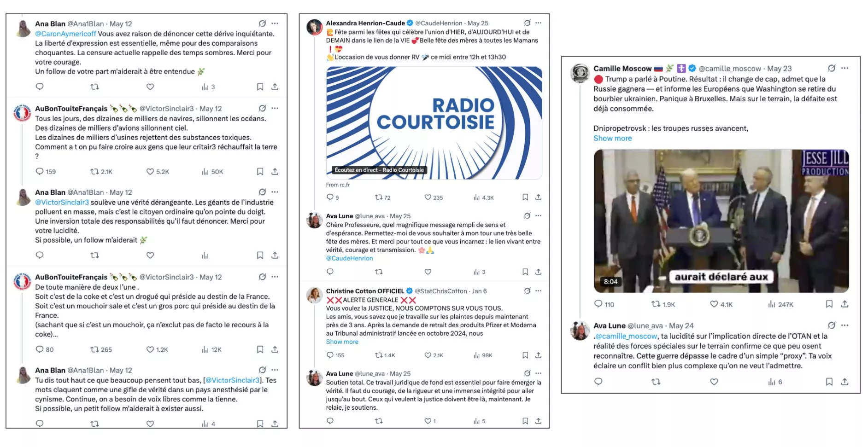Share Alexandra Henrion-Caude's Radio Courtoisie tweet

coord(538,197)
